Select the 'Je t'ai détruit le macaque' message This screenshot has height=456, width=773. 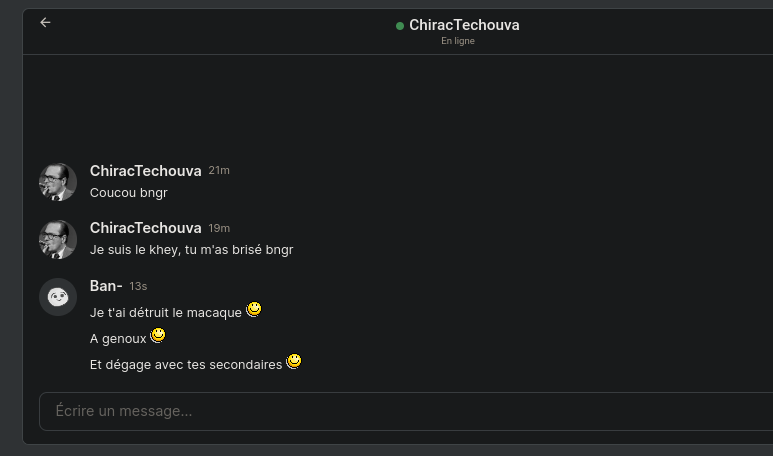pos(166,313)
